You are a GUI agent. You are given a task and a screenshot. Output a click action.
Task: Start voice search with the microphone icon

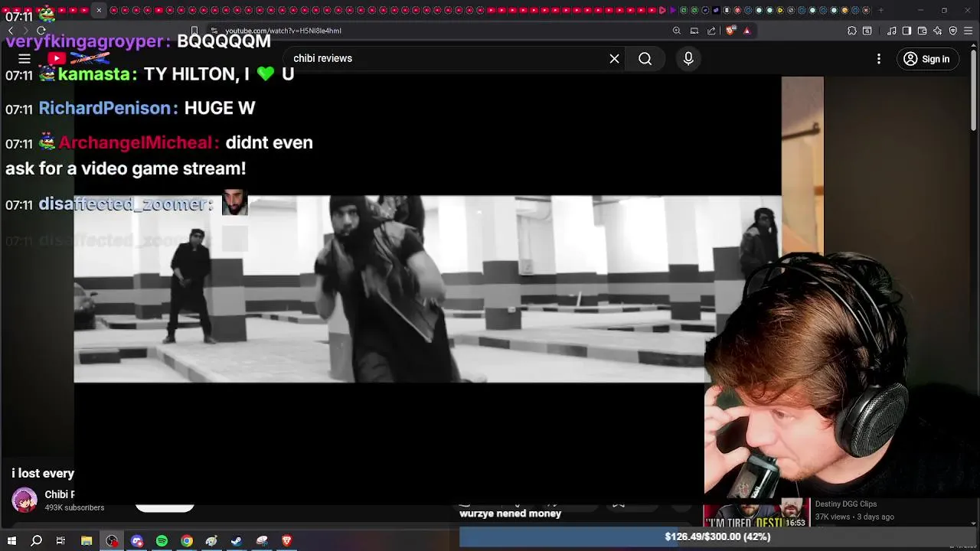pyautogui.click(x=688, y=59)
